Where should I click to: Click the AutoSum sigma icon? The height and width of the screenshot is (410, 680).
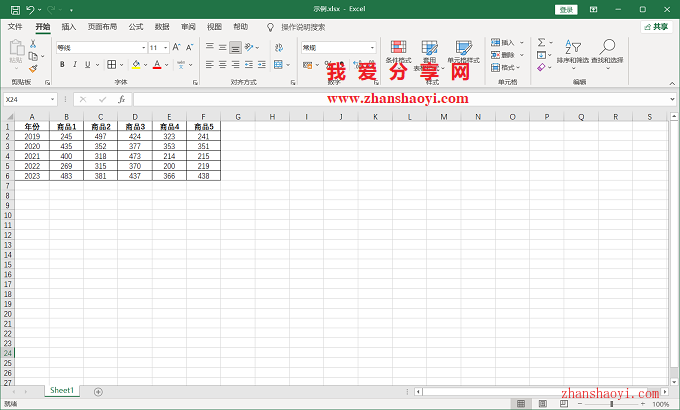click(x=541, y=42)
